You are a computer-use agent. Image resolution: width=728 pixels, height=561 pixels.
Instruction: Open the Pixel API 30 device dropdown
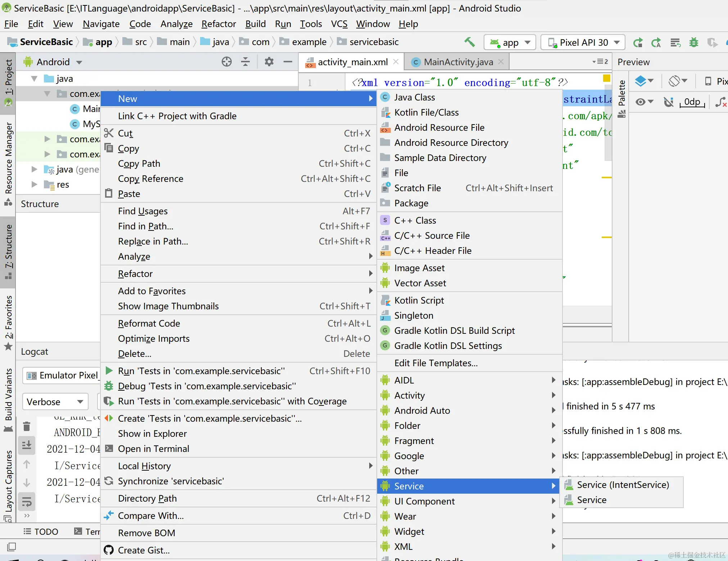coord(583,42)
